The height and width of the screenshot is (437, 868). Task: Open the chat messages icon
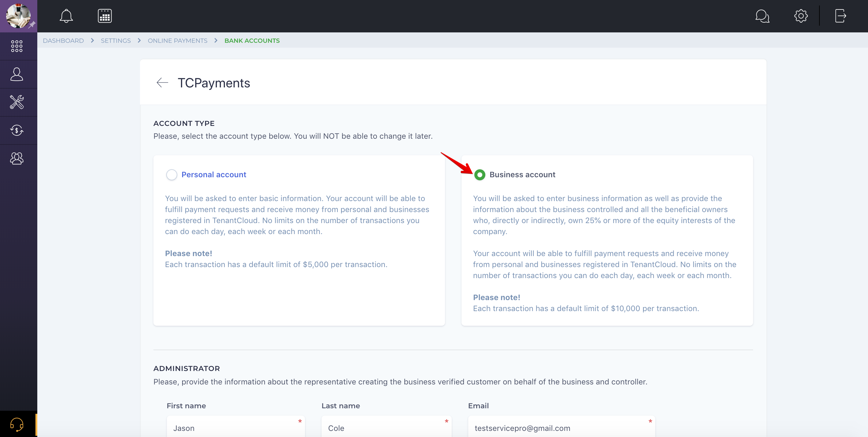762,16
